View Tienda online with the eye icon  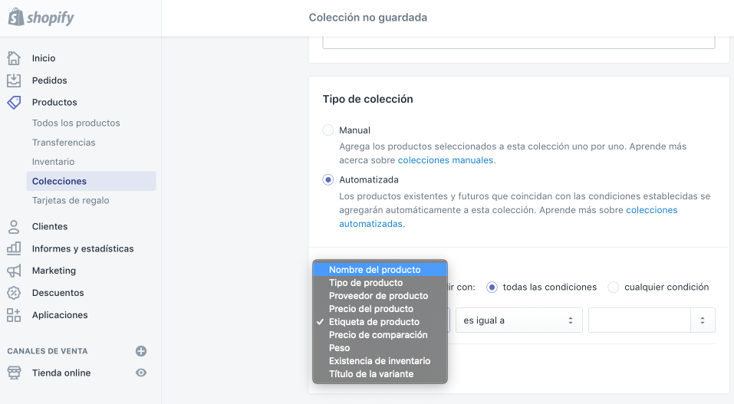pos(141,373)
